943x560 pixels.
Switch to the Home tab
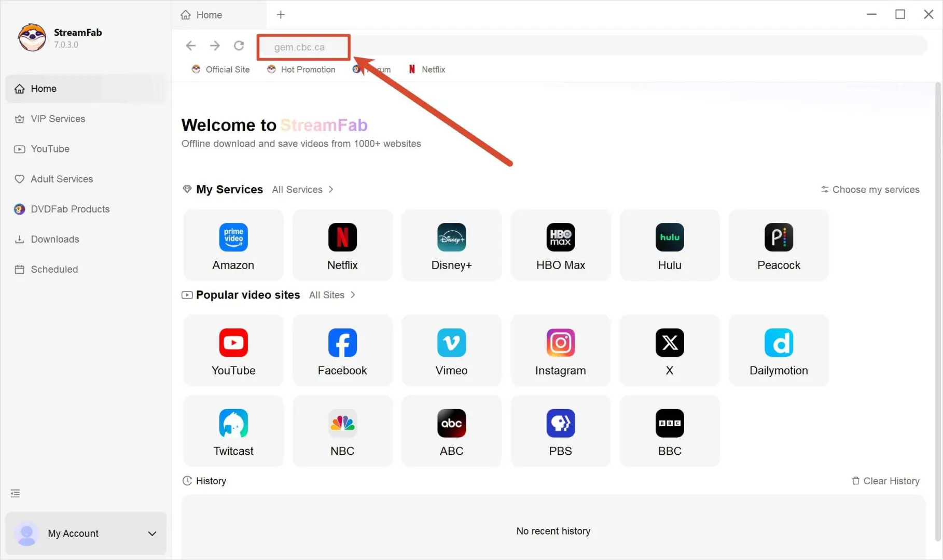pos(219,15)
